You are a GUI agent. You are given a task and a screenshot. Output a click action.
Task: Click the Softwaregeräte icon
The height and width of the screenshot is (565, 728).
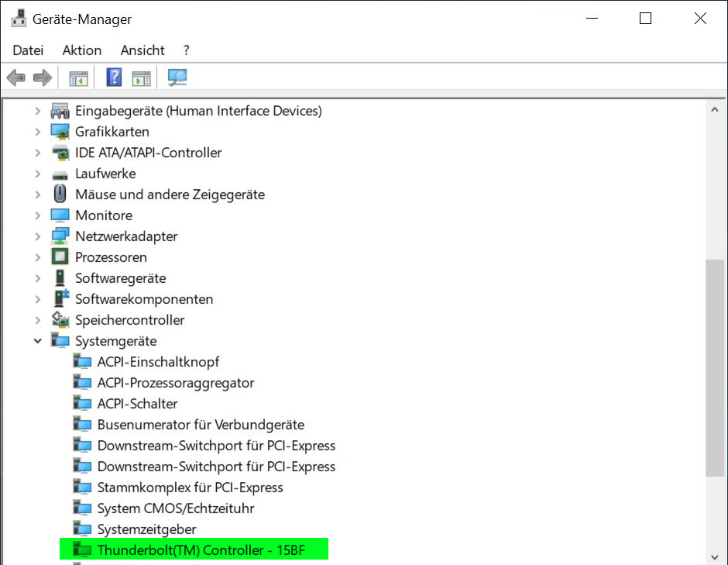[x=60, y=278]
